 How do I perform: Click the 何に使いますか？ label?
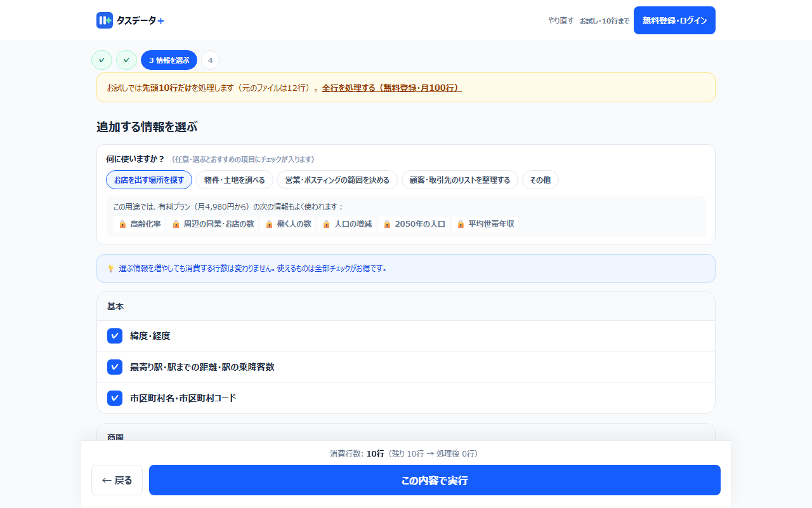(135, 159)
